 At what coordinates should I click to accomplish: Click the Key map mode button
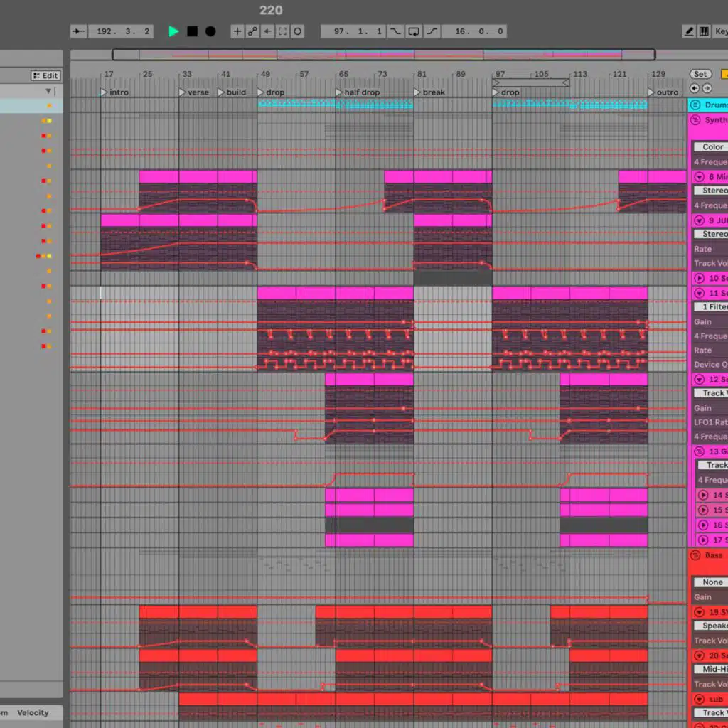click(x=721, y=31)
